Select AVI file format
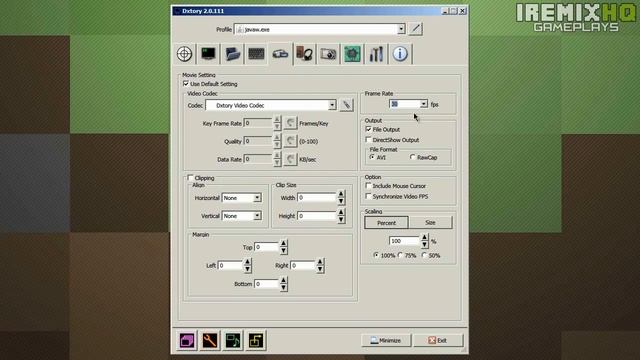 pos(372,157)
